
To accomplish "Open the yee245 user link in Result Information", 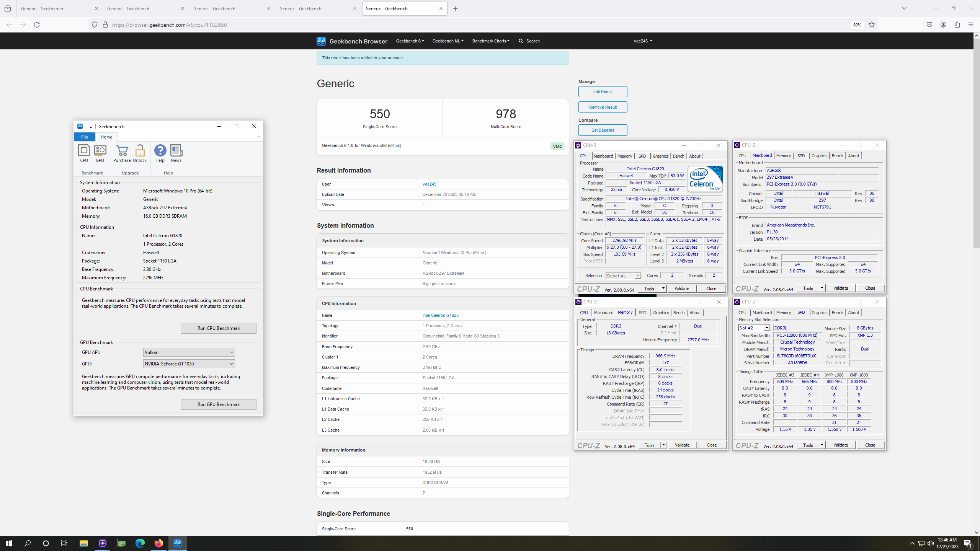I will click(x=430, y=184).
